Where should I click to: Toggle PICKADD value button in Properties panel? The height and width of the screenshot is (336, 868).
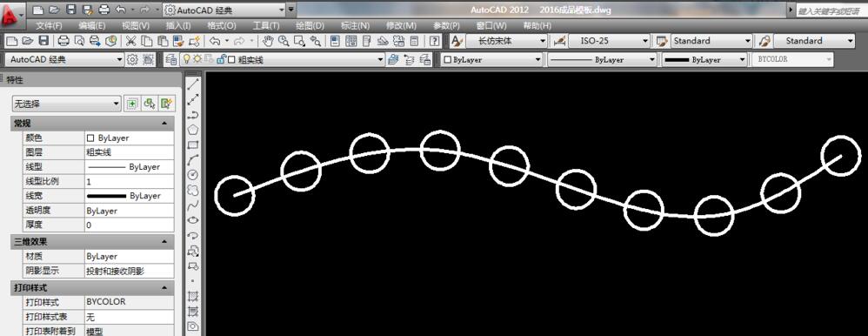point(131,103)
